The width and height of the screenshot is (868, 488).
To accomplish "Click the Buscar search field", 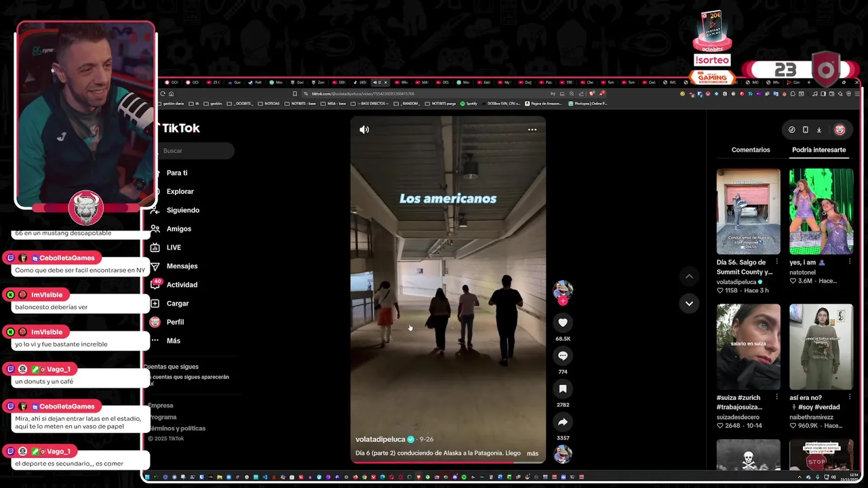I will coord(195,150).
